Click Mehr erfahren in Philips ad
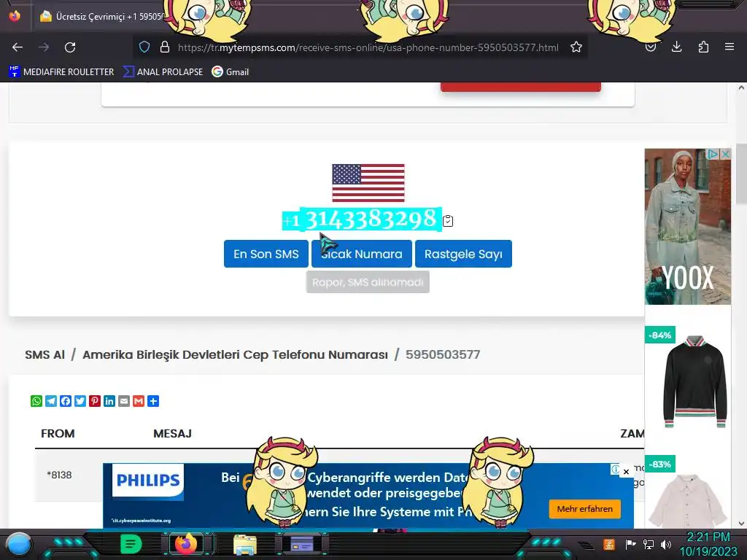Viewport: 747px width, 560px height. [584, 509]
